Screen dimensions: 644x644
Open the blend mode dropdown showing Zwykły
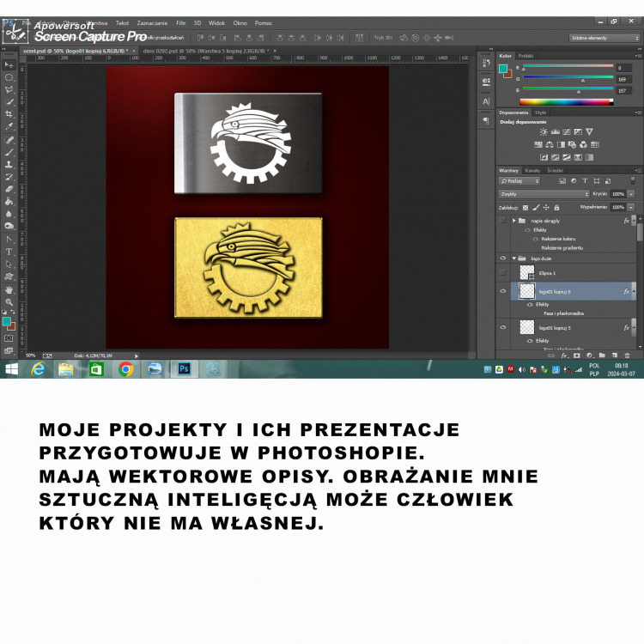(x=544, y=194)
